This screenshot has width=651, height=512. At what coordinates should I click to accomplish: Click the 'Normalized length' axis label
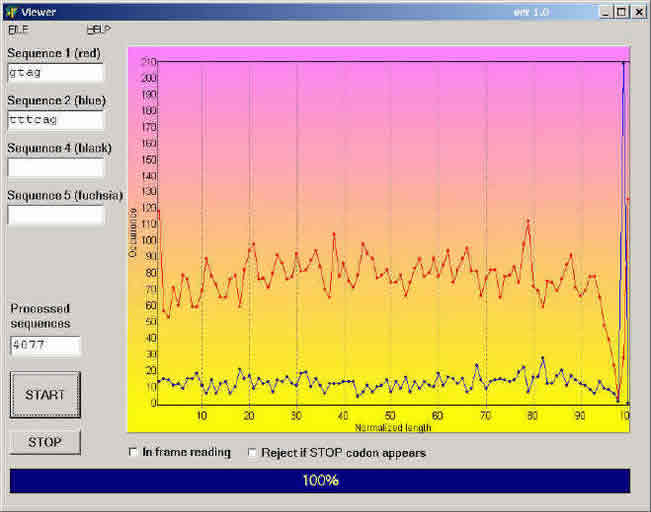tap(393, 427)
